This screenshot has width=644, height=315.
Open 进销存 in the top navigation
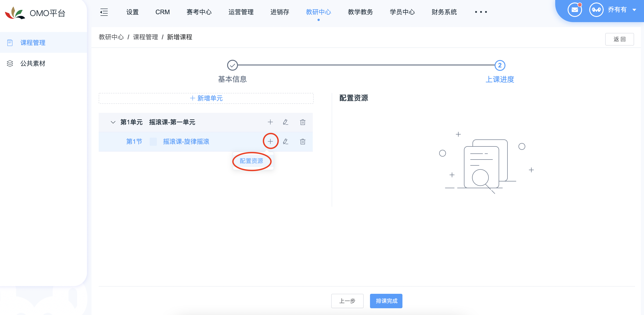280,12
